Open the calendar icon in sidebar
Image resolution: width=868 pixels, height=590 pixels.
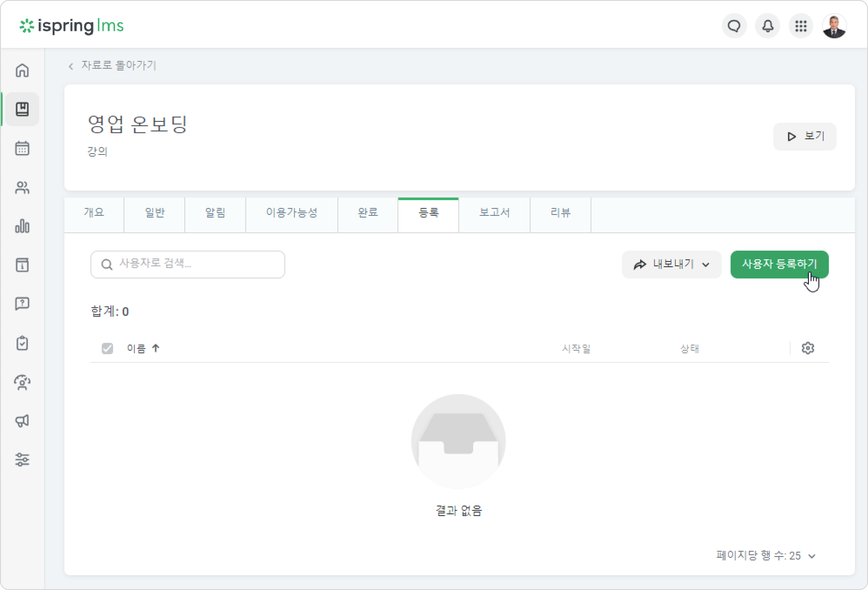[x=22, y=148]
